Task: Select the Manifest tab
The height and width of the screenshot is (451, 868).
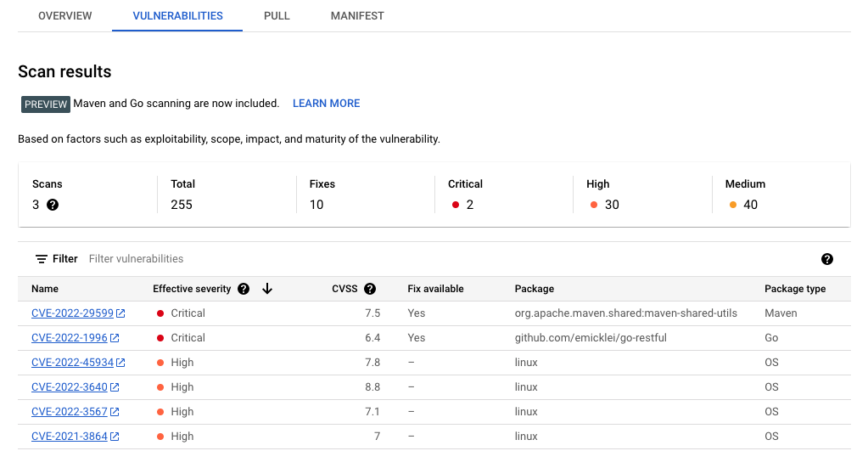Action: click(x=357, y=16)
